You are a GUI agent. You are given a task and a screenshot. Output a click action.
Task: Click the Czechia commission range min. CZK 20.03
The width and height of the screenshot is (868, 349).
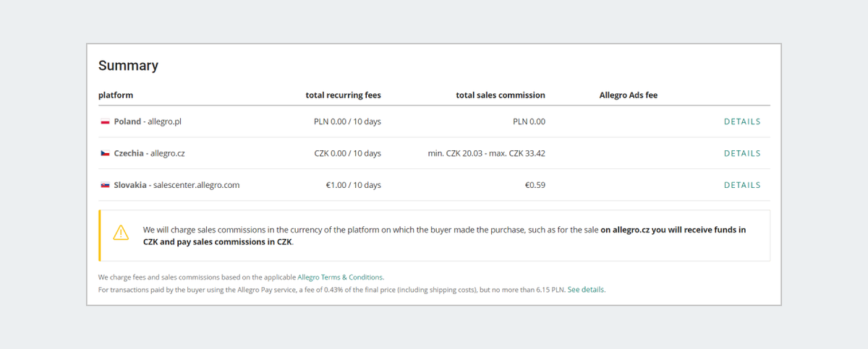point(487,154)
